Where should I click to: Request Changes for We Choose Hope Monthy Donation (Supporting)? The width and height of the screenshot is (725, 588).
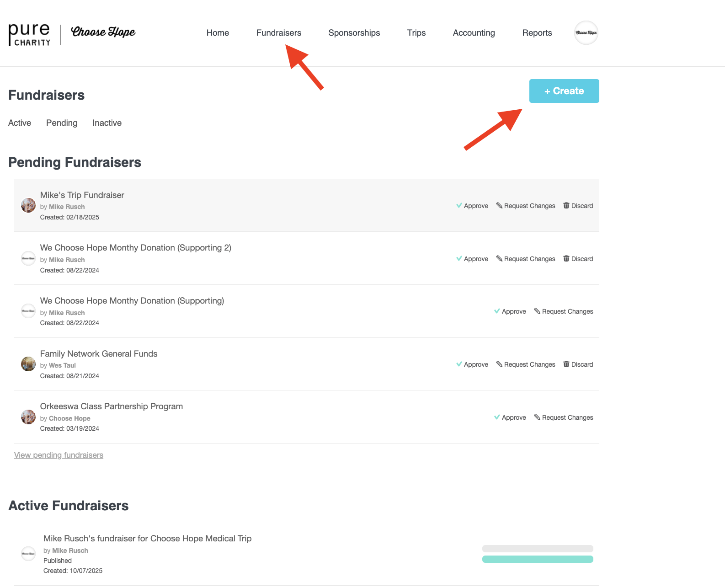point(563,312)
